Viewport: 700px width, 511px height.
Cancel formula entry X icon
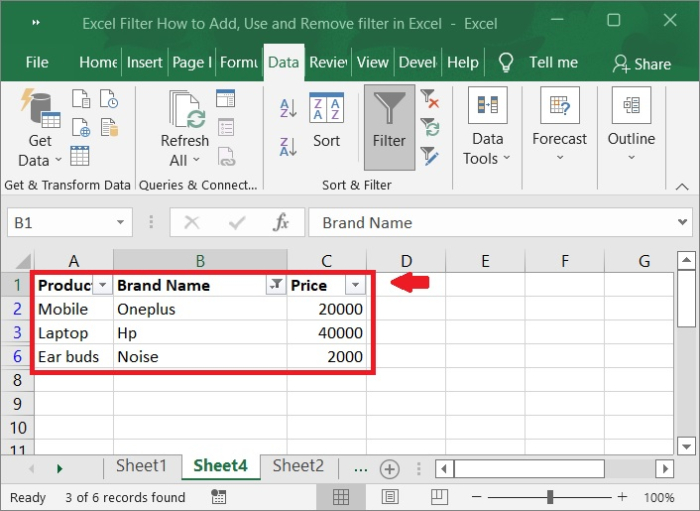tap(192, 222)
